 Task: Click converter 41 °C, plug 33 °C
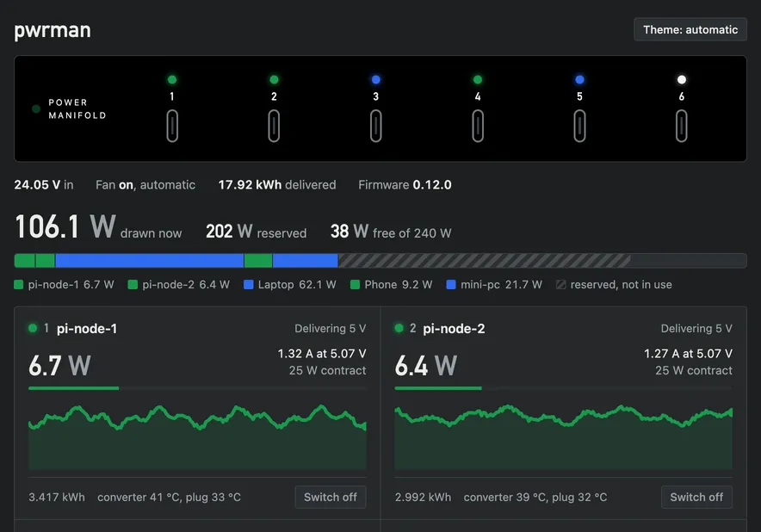click(x=169, y=497)
